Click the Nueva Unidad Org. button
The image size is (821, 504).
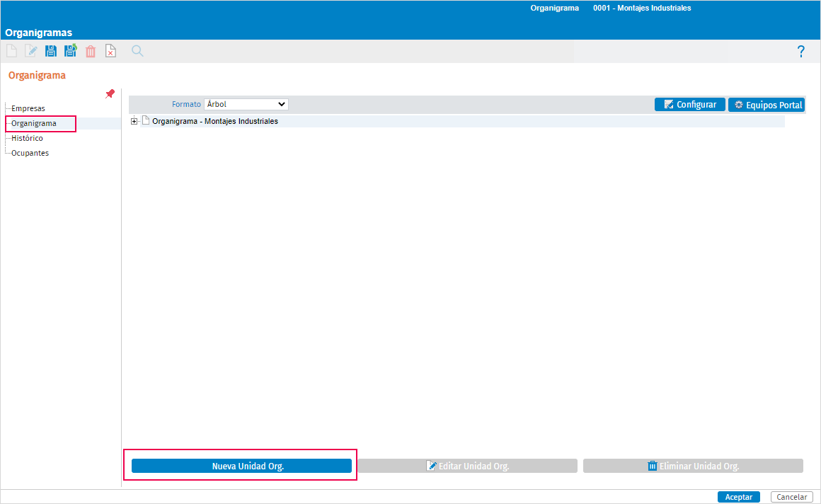(241, 466)
